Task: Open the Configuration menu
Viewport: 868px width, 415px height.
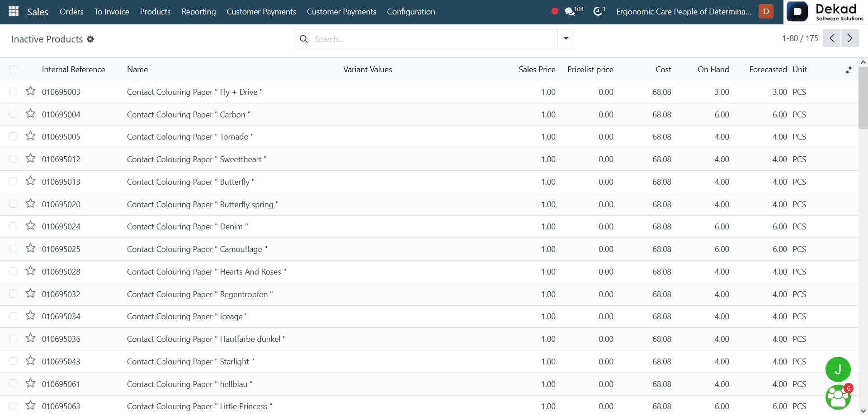Action: (x=411, y=12)
